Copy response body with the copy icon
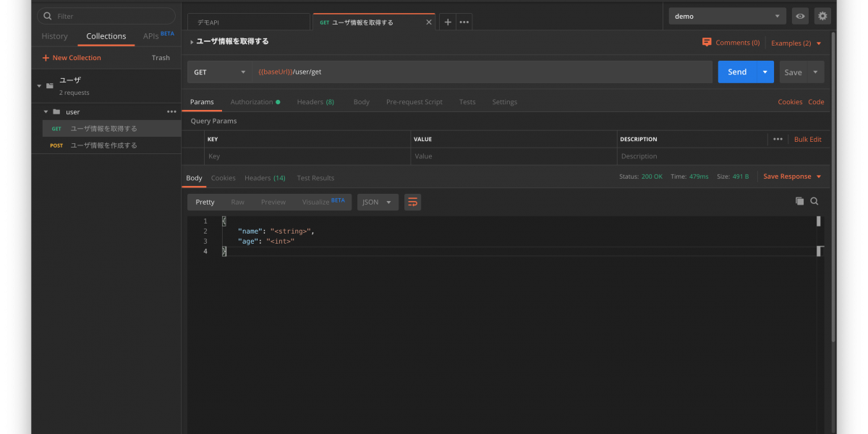Viewport: 868px width, 434px height. [x=799, y=201]
